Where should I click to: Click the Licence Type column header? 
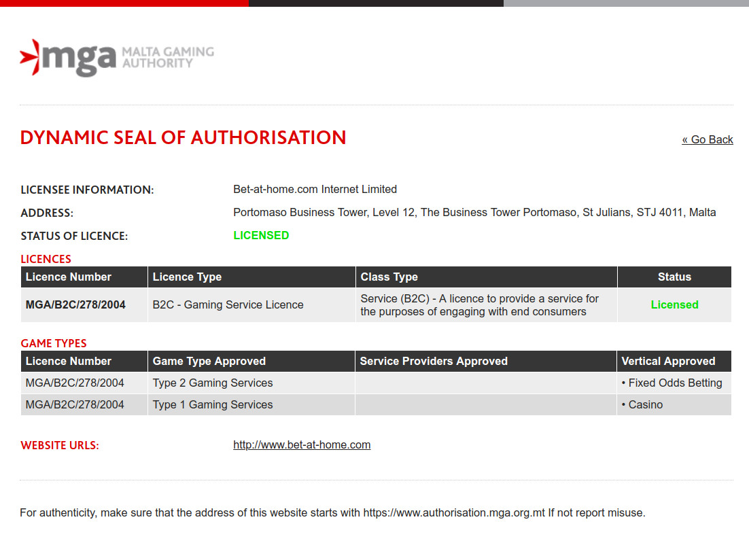click(x=188, y=277)
